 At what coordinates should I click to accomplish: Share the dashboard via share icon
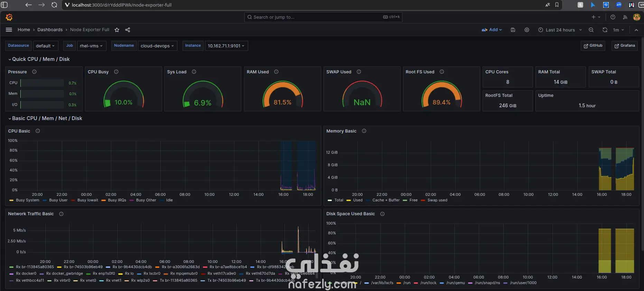pos(128,30)
